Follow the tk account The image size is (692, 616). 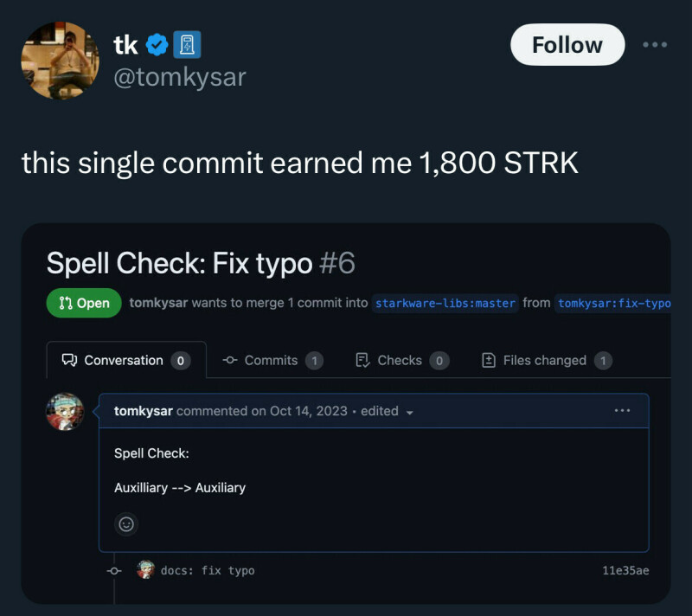[567, 45]
